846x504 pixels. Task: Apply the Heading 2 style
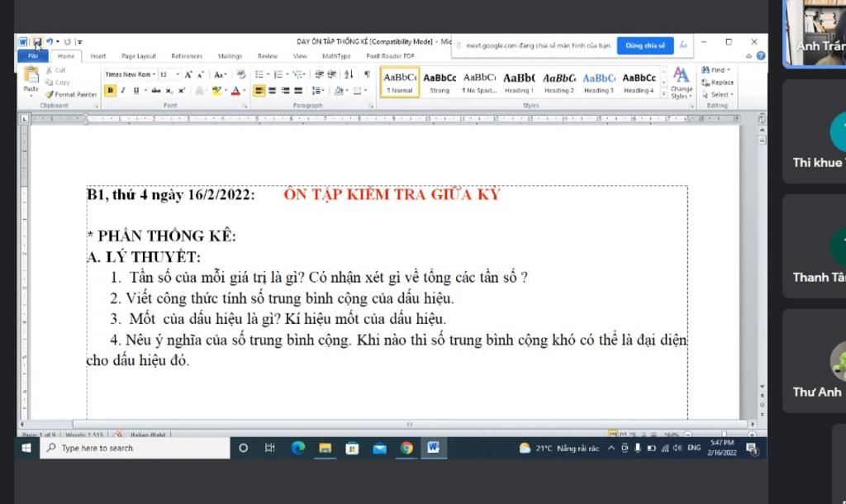559,83
